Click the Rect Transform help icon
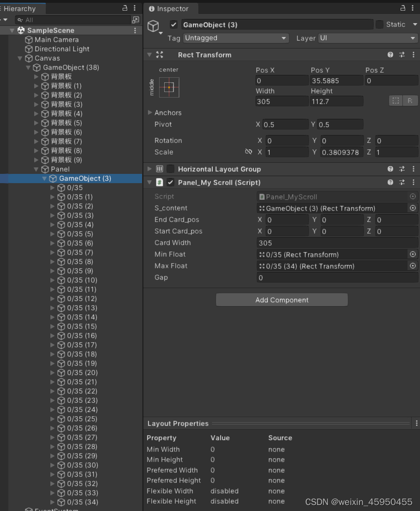This screenshot has height=511, width=420. tap(390, 55)
